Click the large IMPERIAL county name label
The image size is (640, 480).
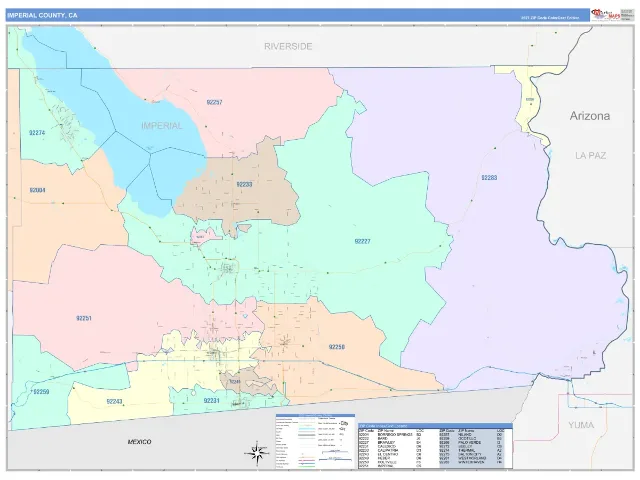[162, 126]
